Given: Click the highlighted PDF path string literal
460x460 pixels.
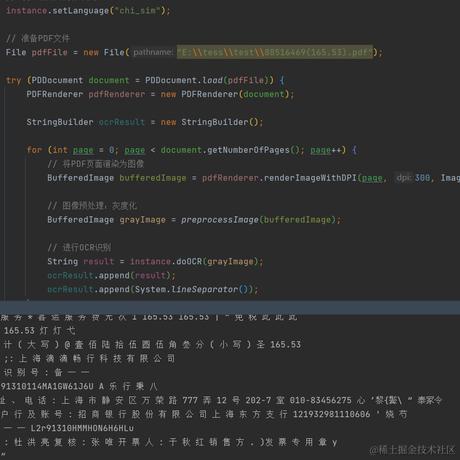Looking at the screenshot, I should 275,52.
